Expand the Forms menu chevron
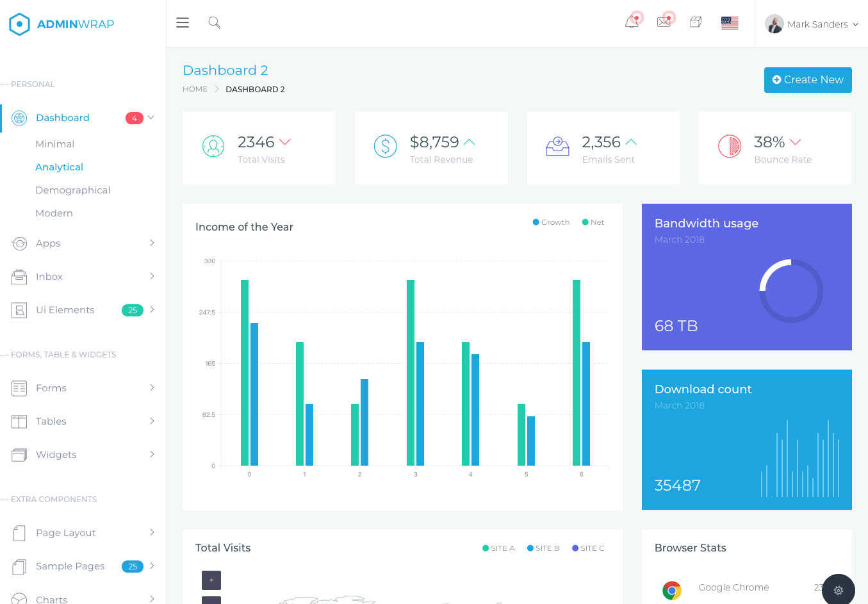 (x=152, y=388)
